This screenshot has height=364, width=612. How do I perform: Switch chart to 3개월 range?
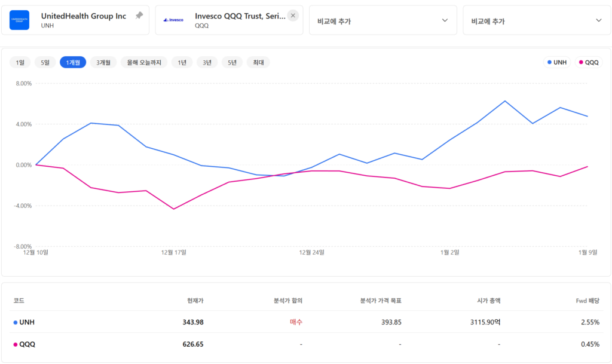[x=103, y=62]
